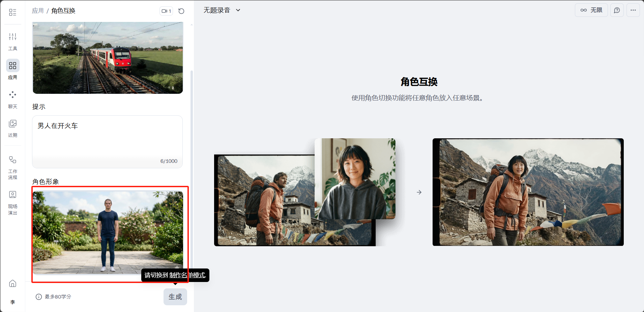Open the feedback help icon

tap(617, 10)
